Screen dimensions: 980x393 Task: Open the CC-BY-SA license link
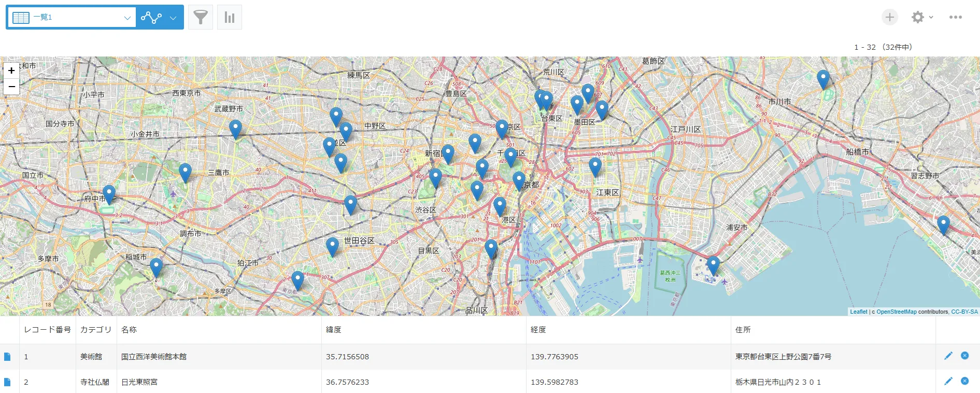coord(964,312)
